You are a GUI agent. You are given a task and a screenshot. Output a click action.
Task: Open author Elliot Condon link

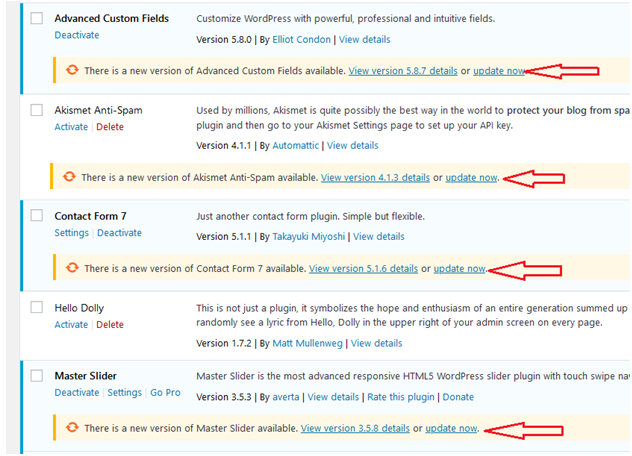point(301,40)
